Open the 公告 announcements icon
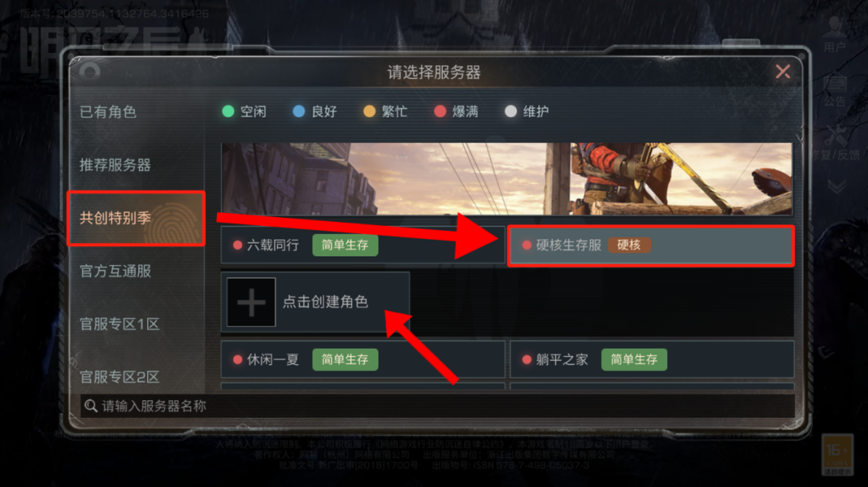The image size is (868, 487). pos(835,92)
